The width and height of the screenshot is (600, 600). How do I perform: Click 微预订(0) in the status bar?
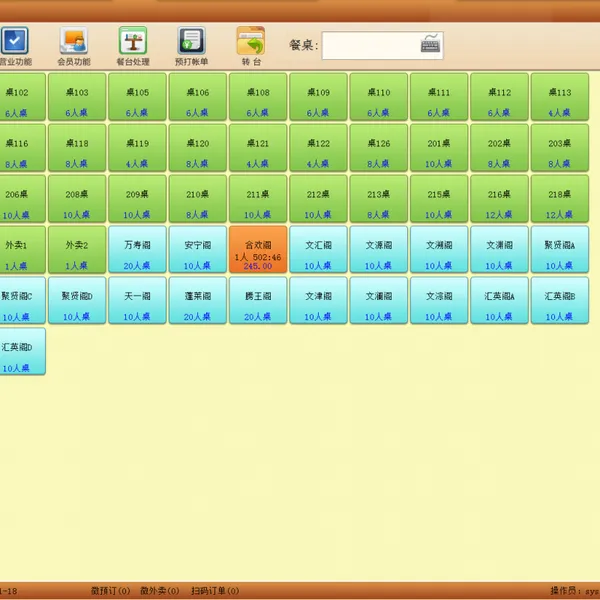tap(110, 591)
